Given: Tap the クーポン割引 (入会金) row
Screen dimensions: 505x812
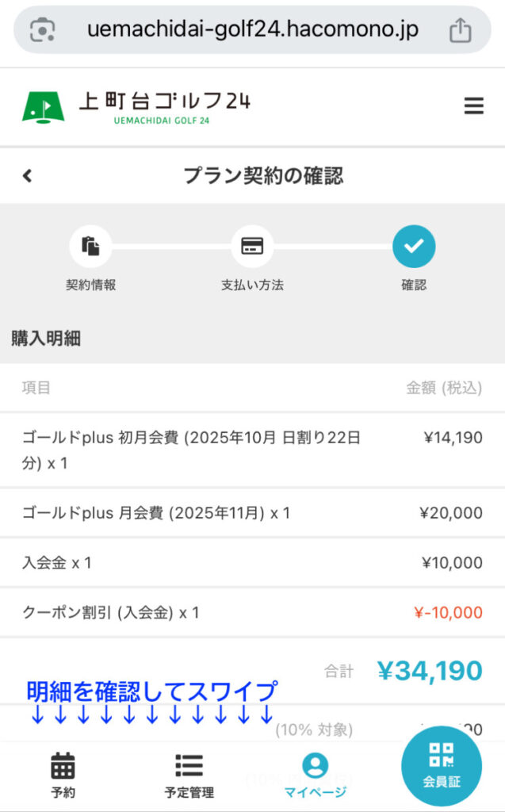Looking at the screenshot, I should (252, 612).
